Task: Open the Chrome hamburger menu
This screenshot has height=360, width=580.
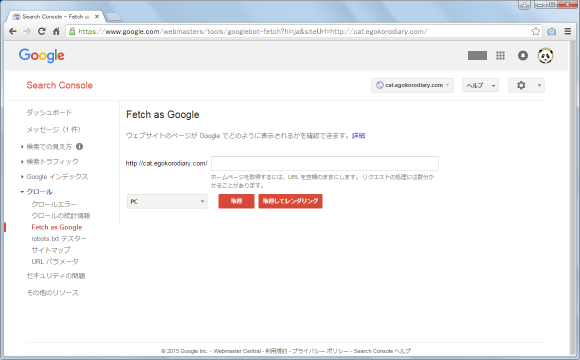Action: coord(568,31)
